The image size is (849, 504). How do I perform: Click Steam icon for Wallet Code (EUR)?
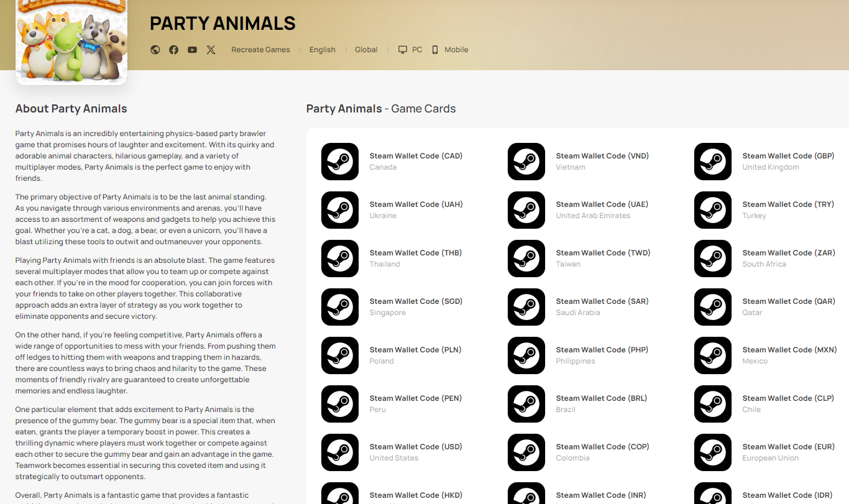pos(713,452)
